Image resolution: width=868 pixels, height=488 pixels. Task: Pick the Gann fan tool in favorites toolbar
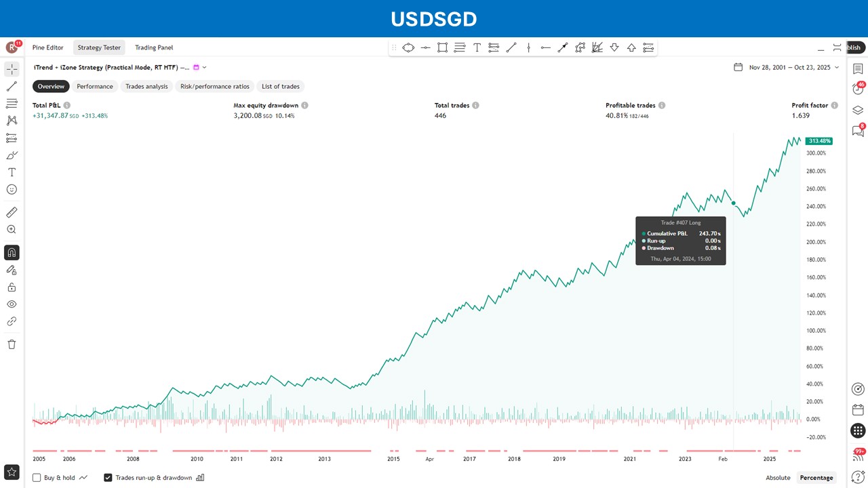coord(597,47)
